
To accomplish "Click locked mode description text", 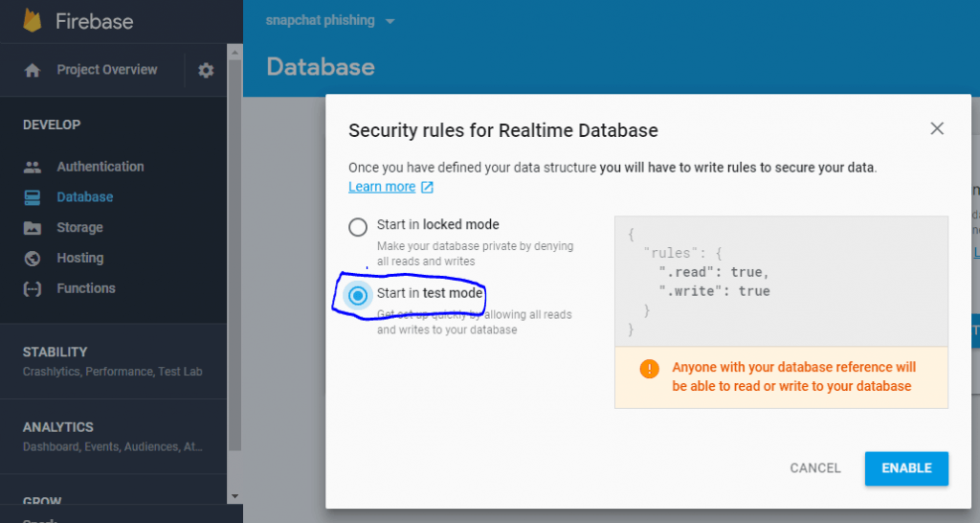I will [475, 254].
